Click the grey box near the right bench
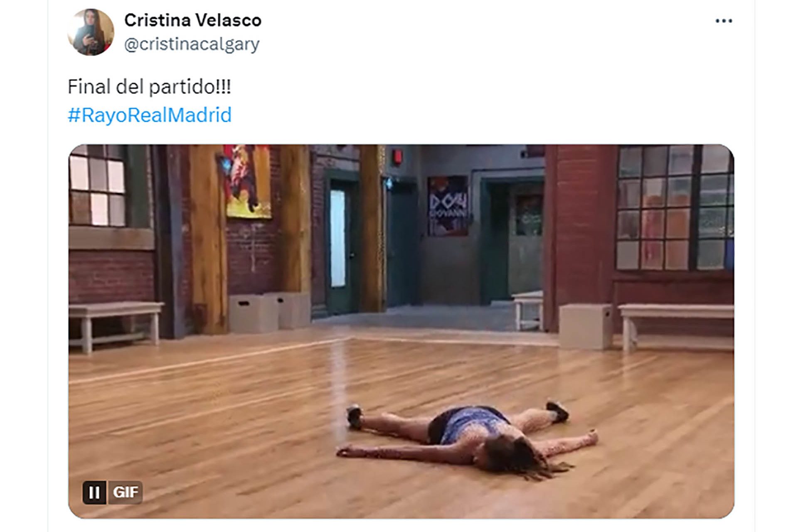This screenshot has height=532, width=798. [x=585, y=326]
